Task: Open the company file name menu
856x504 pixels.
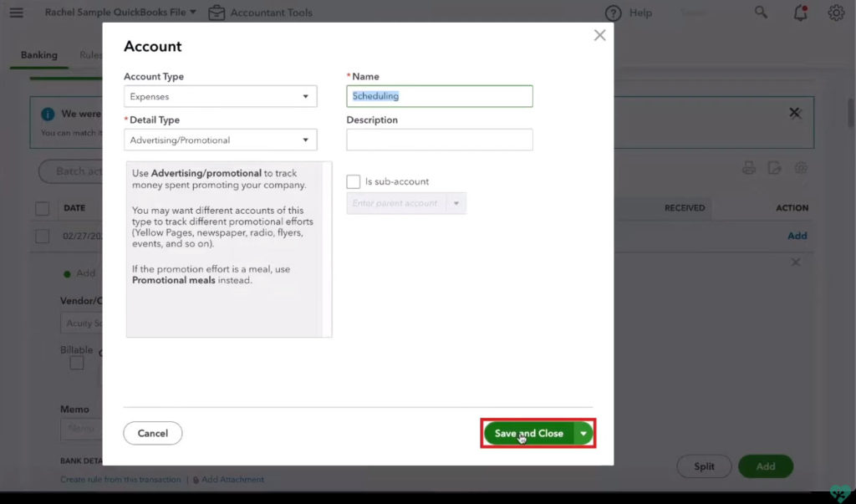Action: click(120, 13)
